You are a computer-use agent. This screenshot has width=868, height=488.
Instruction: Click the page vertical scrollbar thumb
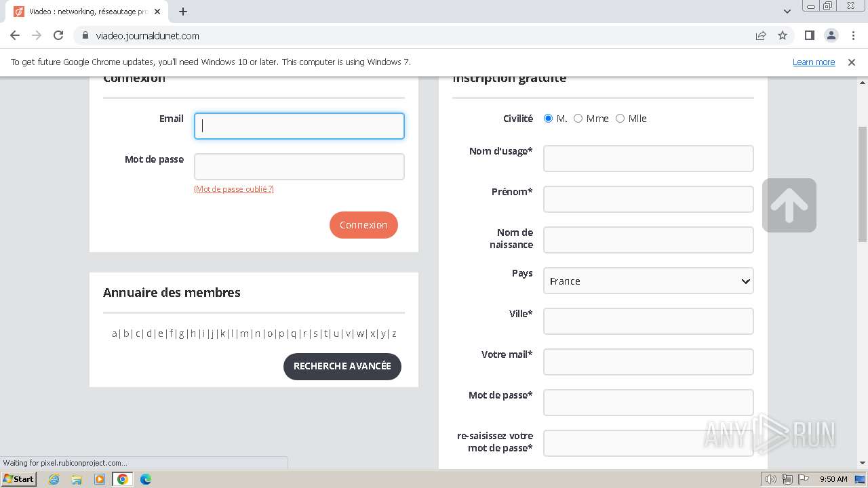pyautogui.click(x=863, y=184)
